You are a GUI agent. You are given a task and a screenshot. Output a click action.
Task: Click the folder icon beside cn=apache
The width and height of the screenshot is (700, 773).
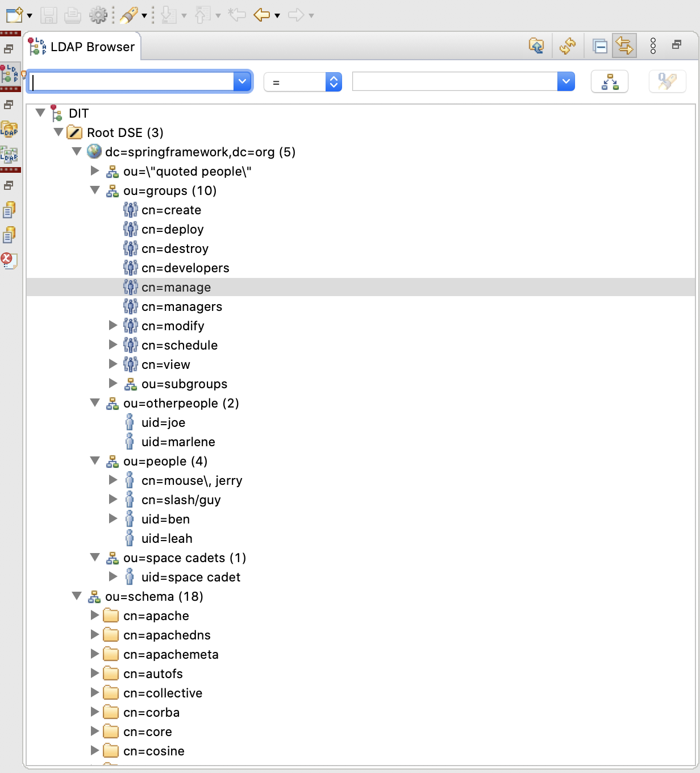pyautogui.click(x=111, y=616)
